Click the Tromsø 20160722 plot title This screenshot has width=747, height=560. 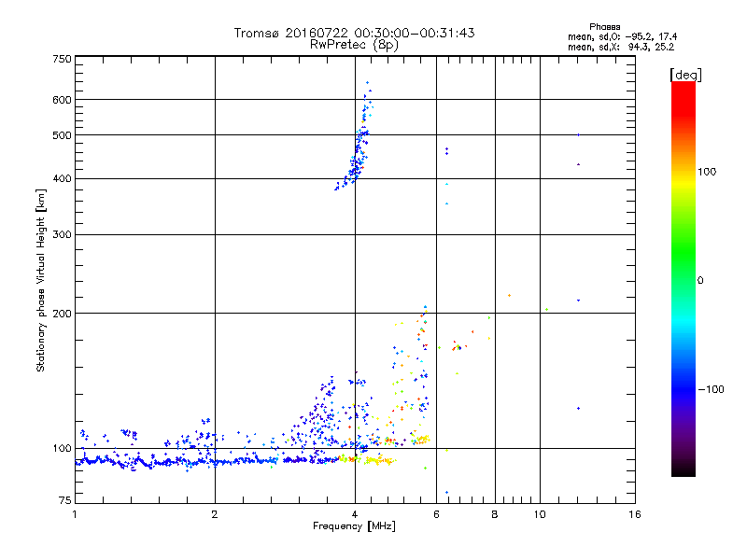[354, 33]
